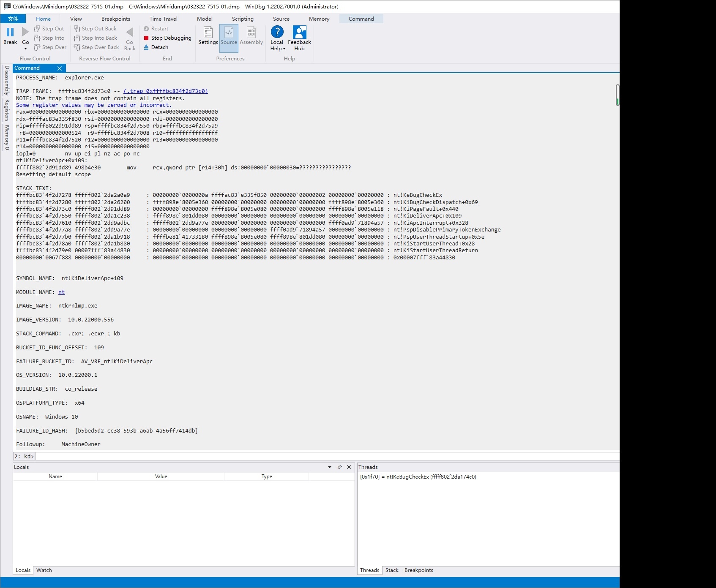Screen dimensions: 716x588
Task: Select the Command ribbon tab
Action: [361, 19]
